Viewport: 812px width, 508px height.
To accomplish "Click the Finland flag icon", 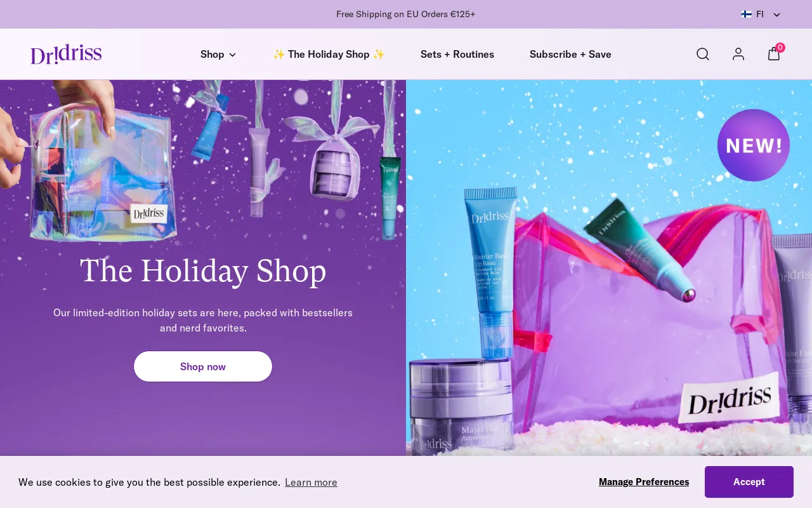I will (x=747, y=14).
